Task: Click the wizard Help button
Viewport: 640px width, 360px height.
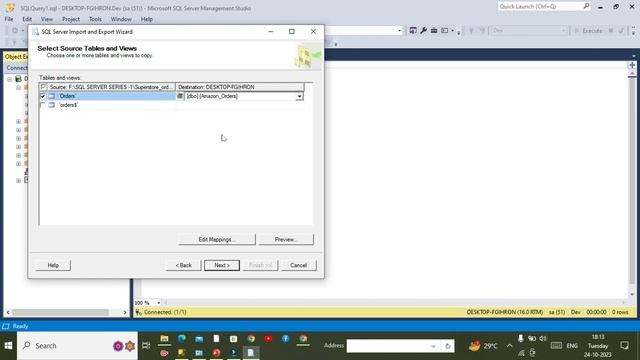Action: (53, 265)
